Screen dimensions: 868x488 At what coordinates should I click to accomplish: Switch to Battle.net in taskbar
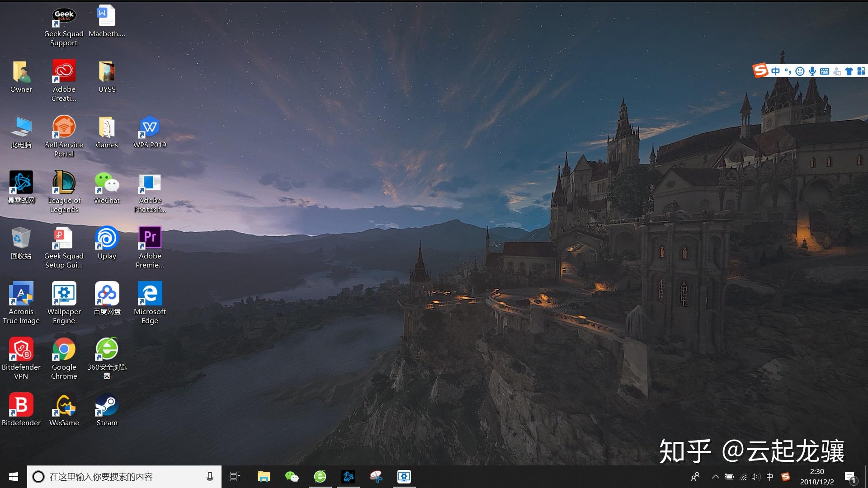[348, 477]
